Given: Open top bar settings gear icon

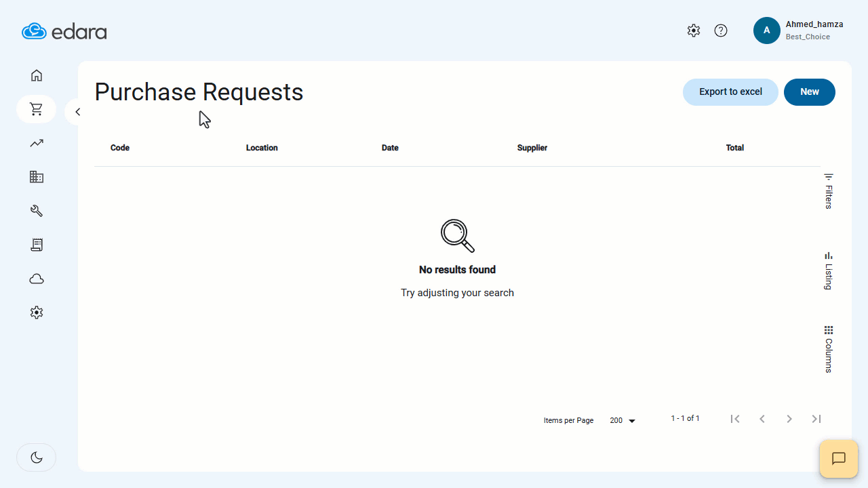Looking at the screenshot, I should (693, 30).
